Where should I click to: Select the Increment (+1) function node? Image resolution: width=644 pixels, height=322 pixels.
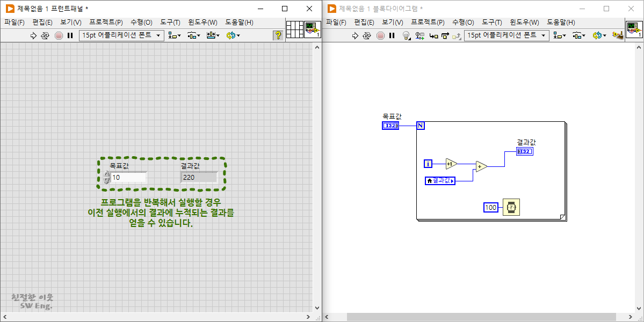[451, 164]
